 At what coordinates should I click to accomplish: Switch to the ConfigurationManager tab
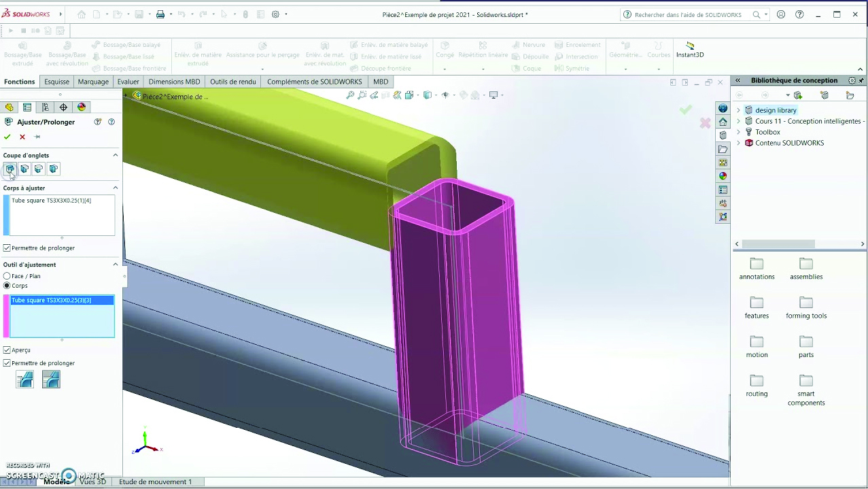coord(44,107)
